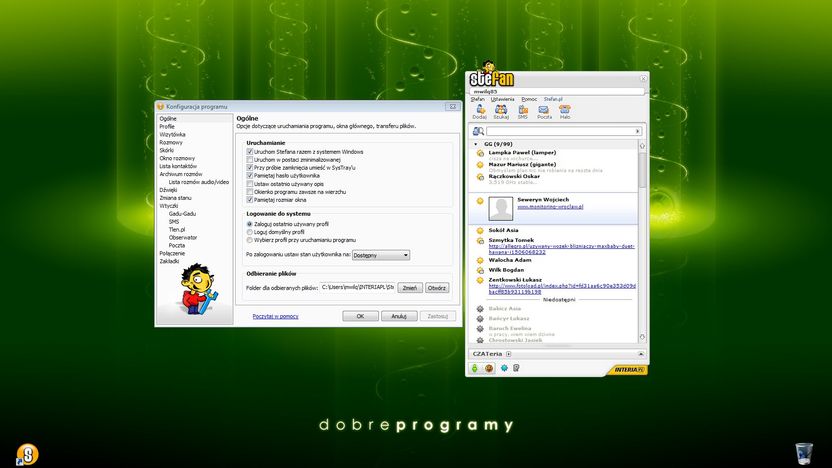Click arrow at right of contact search field

pos(638,131)
